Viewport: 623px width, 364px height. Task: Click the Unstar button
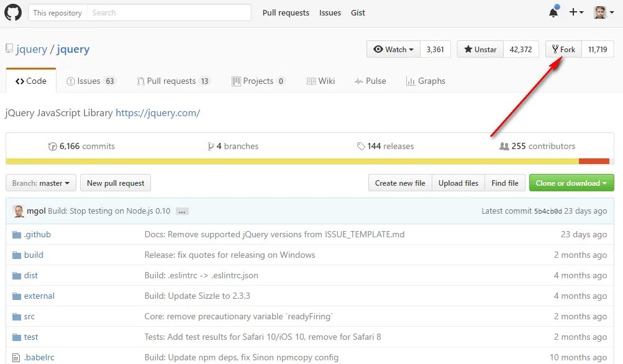(x=480, y=49)
